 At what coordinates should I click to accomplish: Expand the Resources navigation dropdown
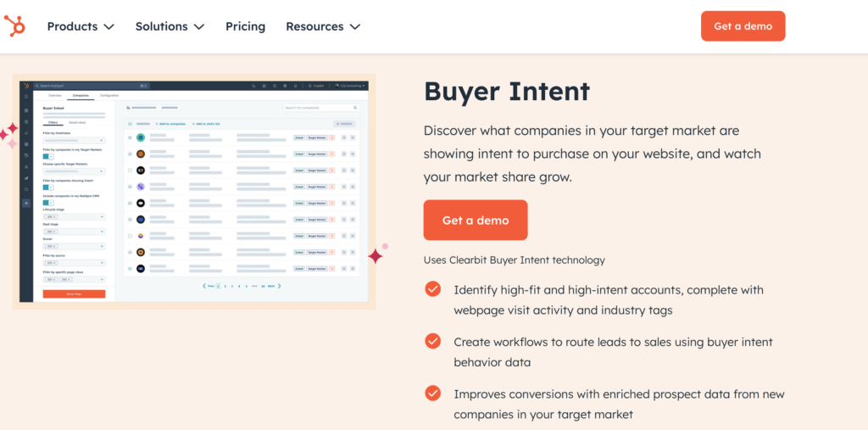click(x=323, y=26)
